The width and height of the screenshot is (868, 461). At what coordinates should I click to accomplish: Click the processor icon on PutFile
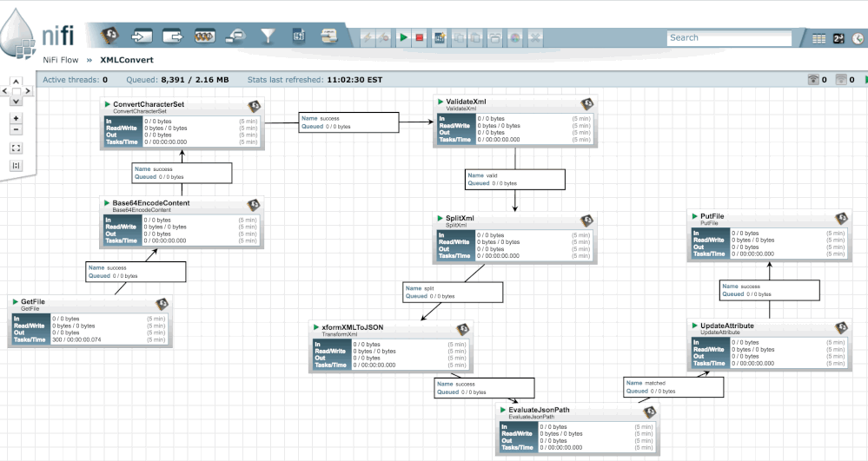tap(841, 218)
